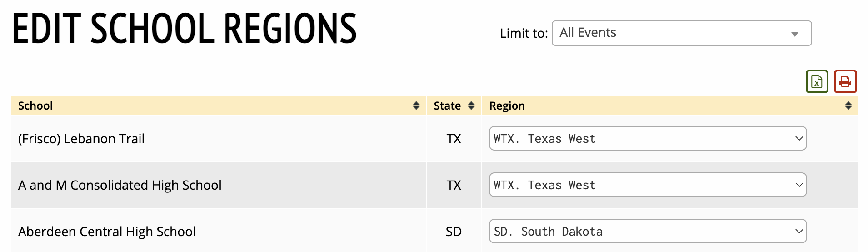868x252 pixels.
Task: Click the red print icon
Action: pos(845,81)
